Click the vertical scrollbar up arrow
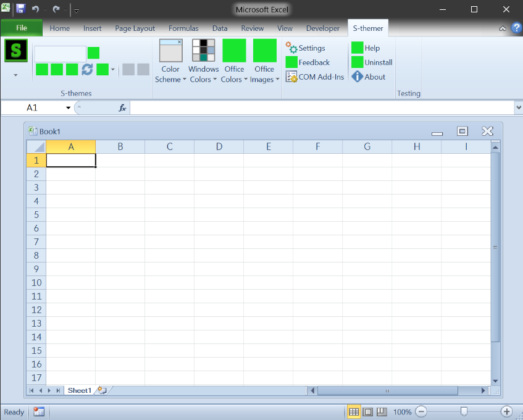The height and width of the screenshot is (420, 523). coord(495,147)
